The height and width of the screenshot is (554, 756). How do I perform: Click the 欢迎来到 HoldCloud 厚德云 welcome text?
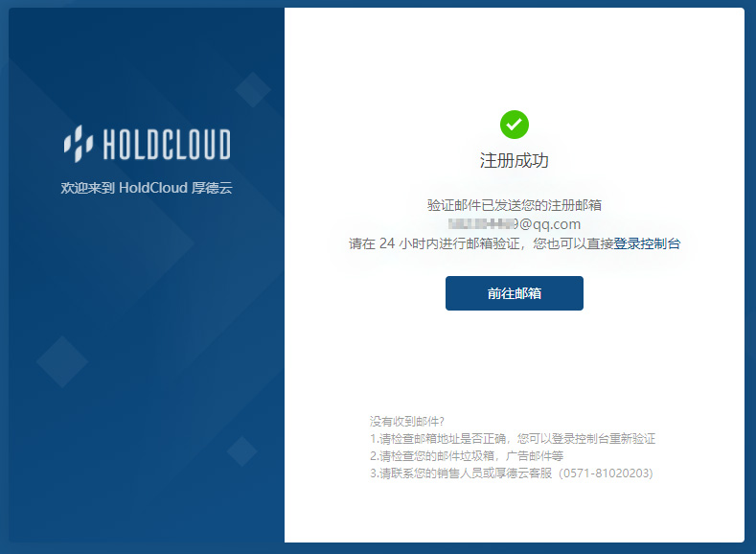[x=147, y=188]
